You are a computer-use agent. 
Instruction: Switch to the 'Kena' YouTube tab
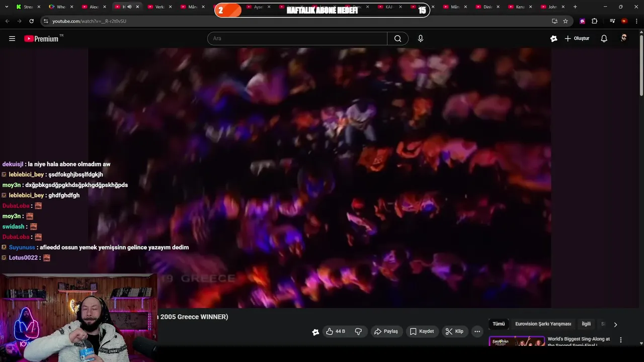(x=520, y=7)
